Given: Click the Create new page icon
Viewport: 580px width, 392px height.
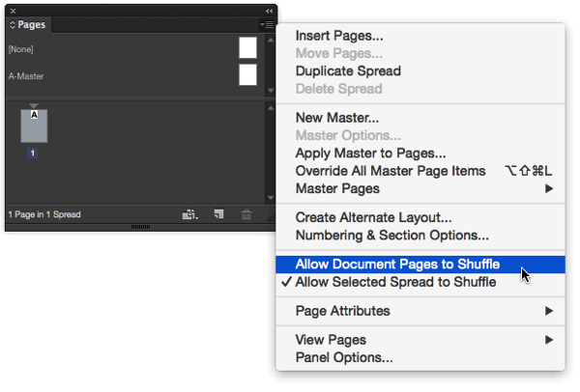Looking at the screenshot, I should [218, 214].
